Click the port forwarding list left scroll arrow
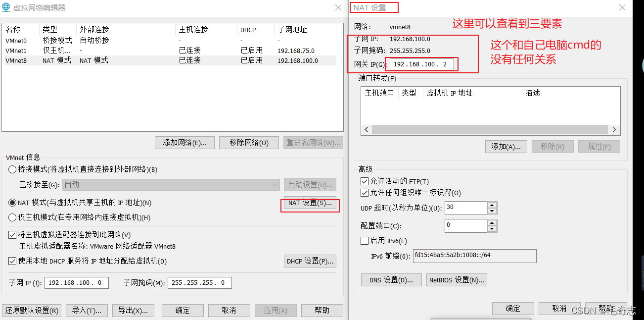The width and height of the screenshot is (644, 320). tap(367, 130)
